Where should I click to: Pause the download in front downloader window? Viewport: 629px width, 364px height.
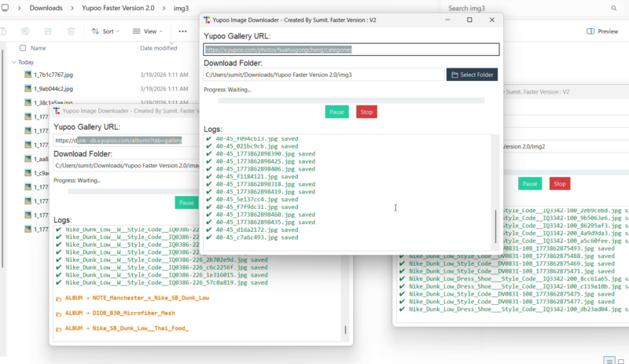click(337, 112)
